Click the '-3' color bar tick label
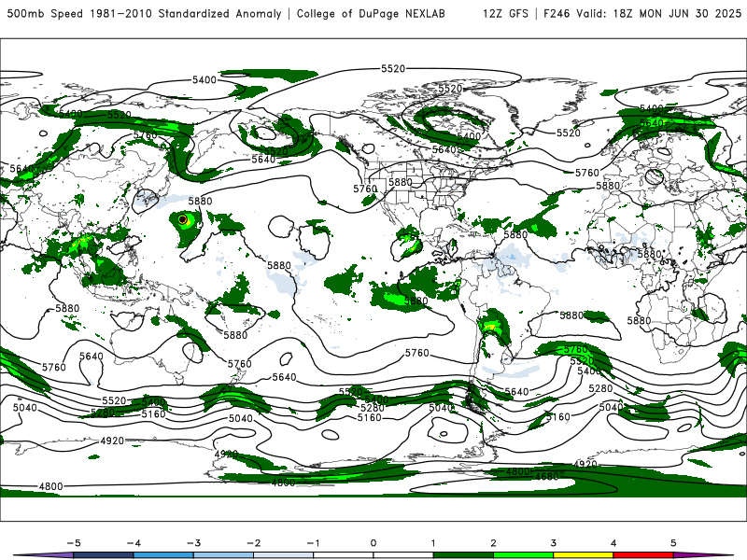Screen dimensions: 747x560 point(193,543)
